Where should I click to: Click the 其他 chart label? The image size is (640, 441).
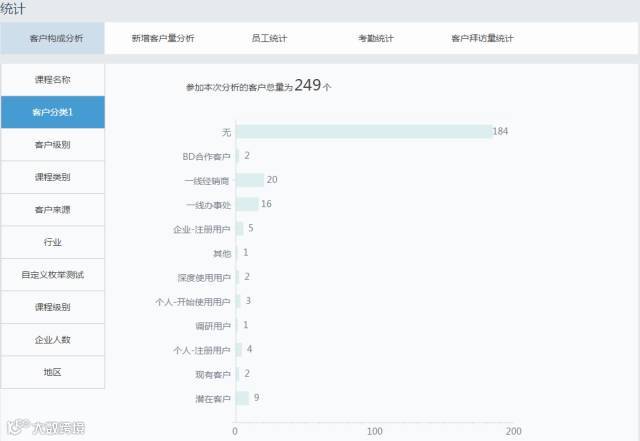(x=222, y=254)
